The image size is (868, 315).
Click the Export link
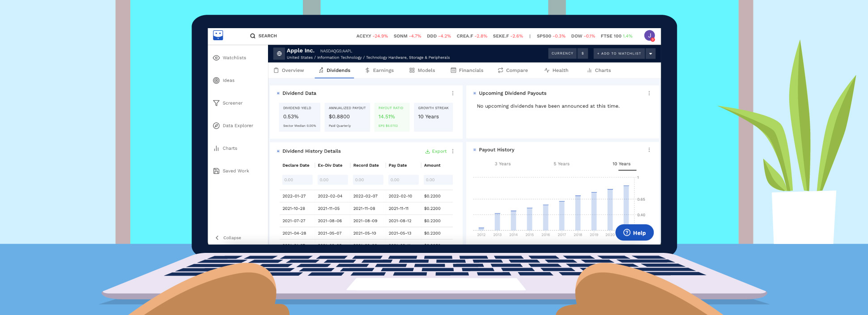(436, 151)
